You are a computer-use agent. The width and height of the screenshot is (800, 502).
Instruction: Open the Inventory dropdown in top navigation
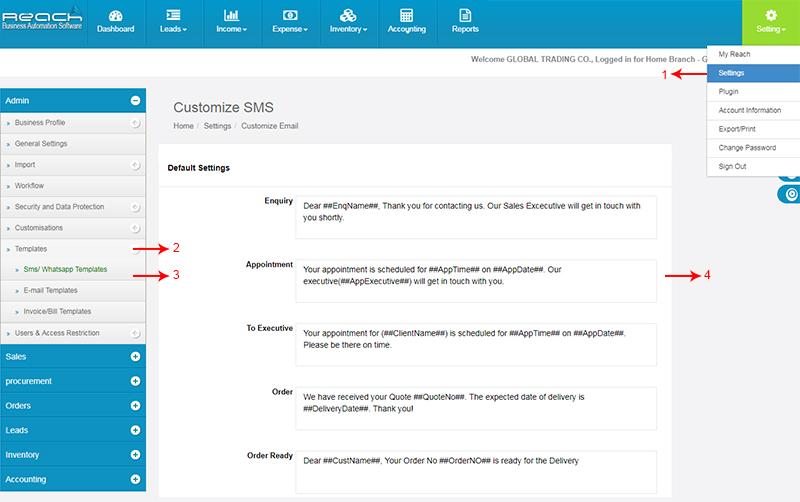click(348, 22)
